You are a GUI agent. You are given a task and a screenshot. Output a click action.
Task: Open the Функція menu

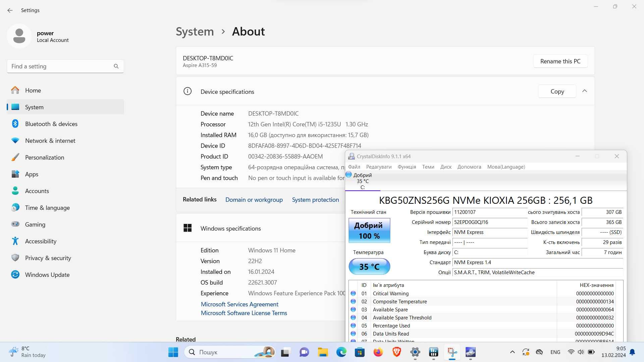coord(407,167)
